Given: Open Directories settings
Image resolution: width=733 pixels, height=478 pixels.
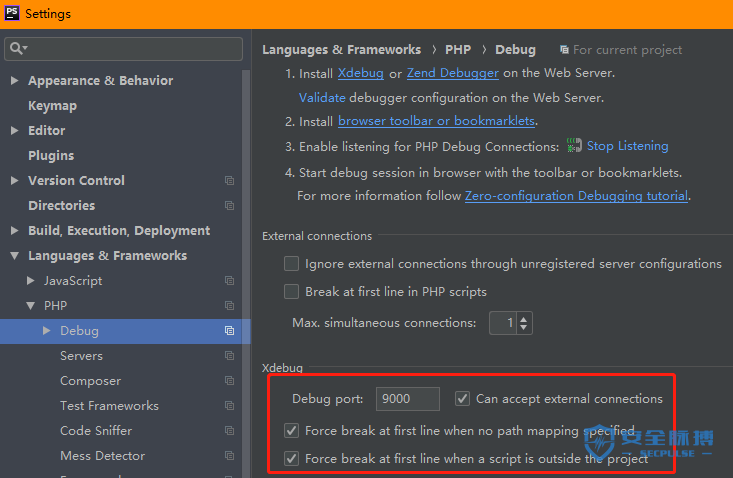Looking at the screenshot, I should [x=61, y=206].
